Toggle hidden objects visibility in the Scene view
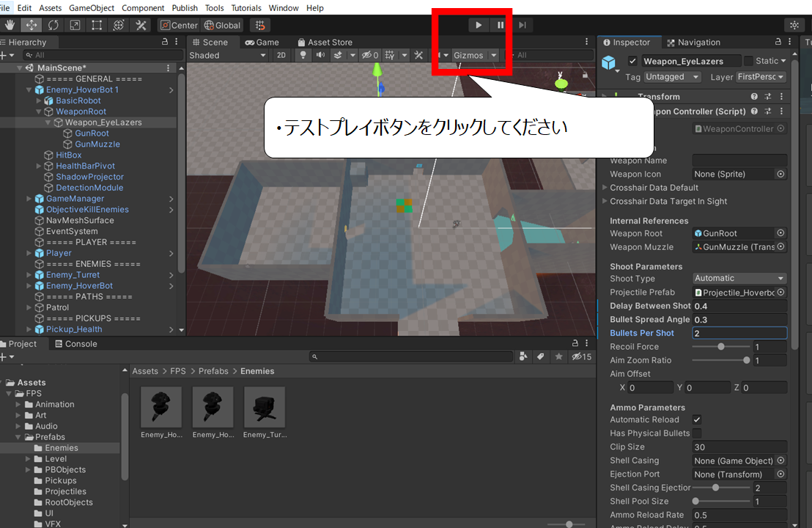 [370, 55]
